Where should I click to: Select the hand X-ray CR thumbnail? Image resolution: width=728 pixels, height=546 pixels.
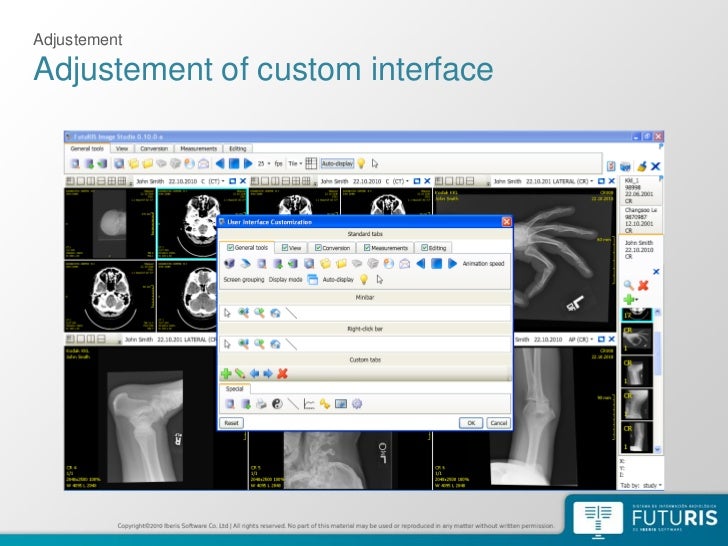pyautogui.click(x=637, y=339)
